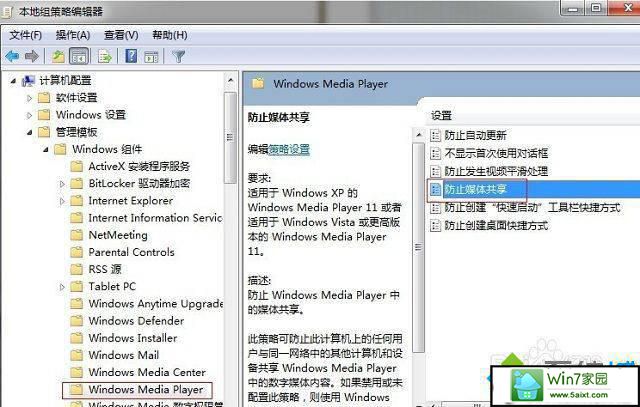The width and height of the screenshot is (640, 407).
Task: Click the policy icon beside 防止发生视频平滑处理
Action: pyautogui.click(x=436, y=171)
